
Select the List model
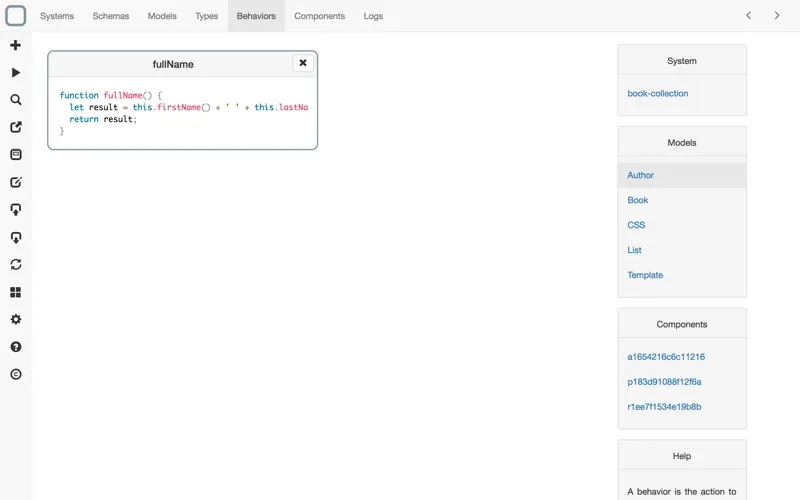point(682,250)
